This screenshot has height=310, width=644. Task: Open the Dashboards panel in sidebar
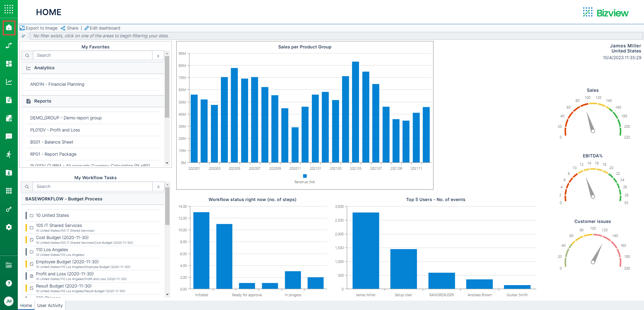[9, 64]
